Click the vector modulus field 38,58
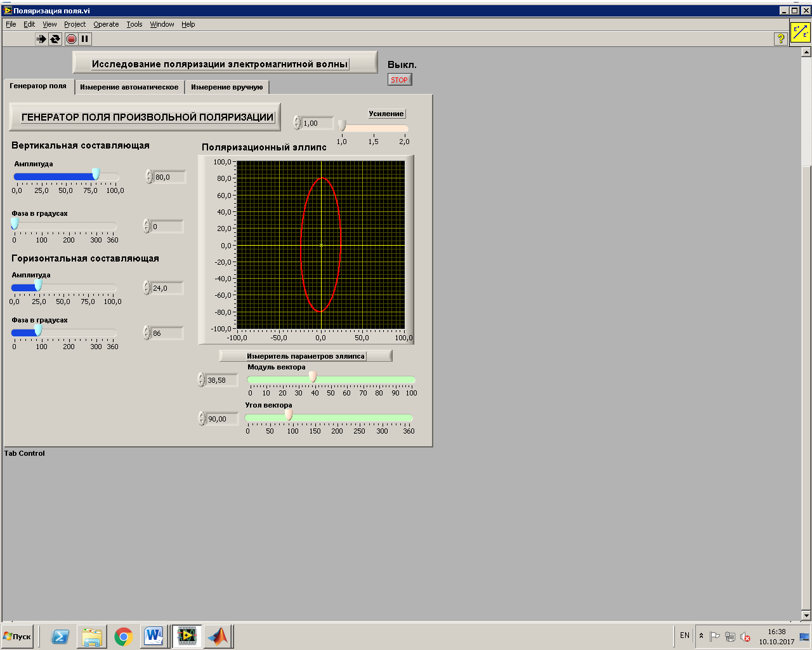812x650 pixels. 222,380
